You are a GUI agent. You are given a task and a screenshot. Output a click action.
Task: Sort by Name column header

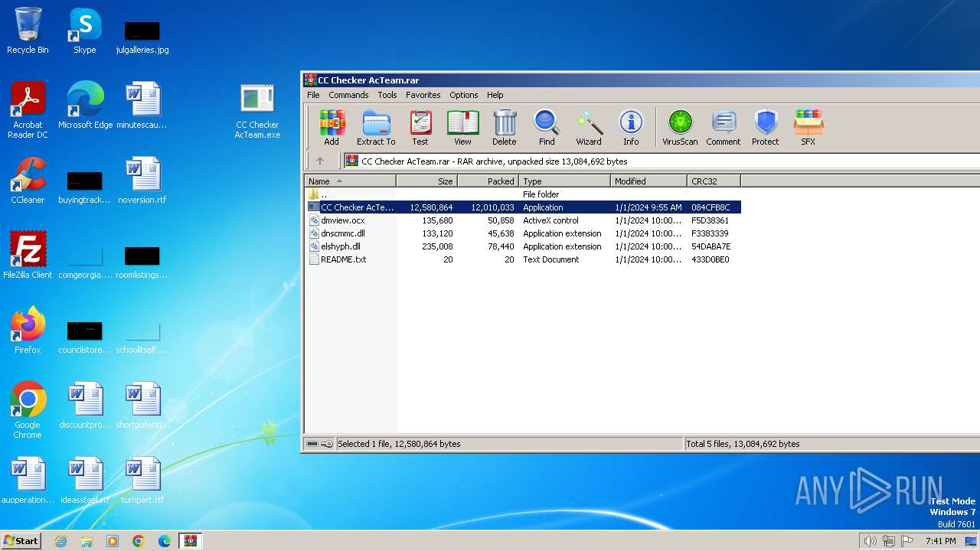(x=351, y=181)
